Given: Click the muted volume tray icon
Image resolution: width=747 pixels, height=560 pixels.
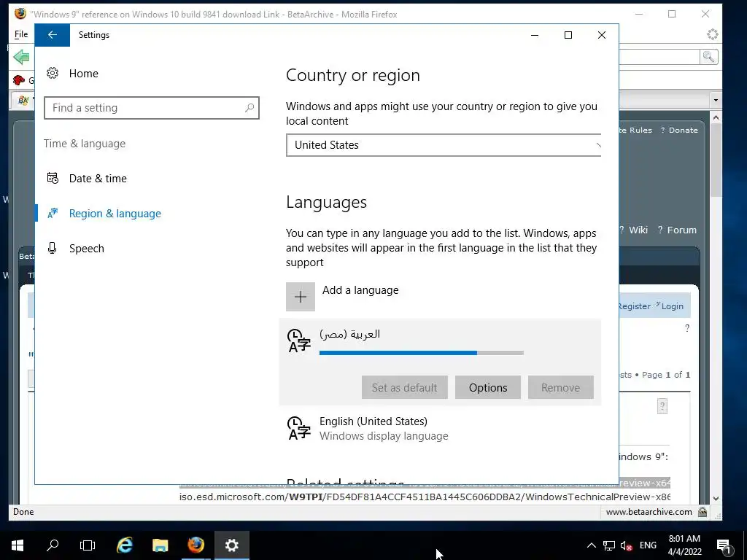Looking at the screenshot, I should tap(626, 545).
